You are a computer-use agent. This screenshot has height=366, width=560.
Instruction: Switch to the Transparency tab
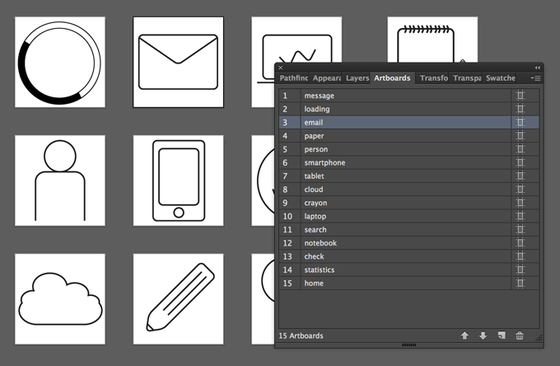(467, 78)
